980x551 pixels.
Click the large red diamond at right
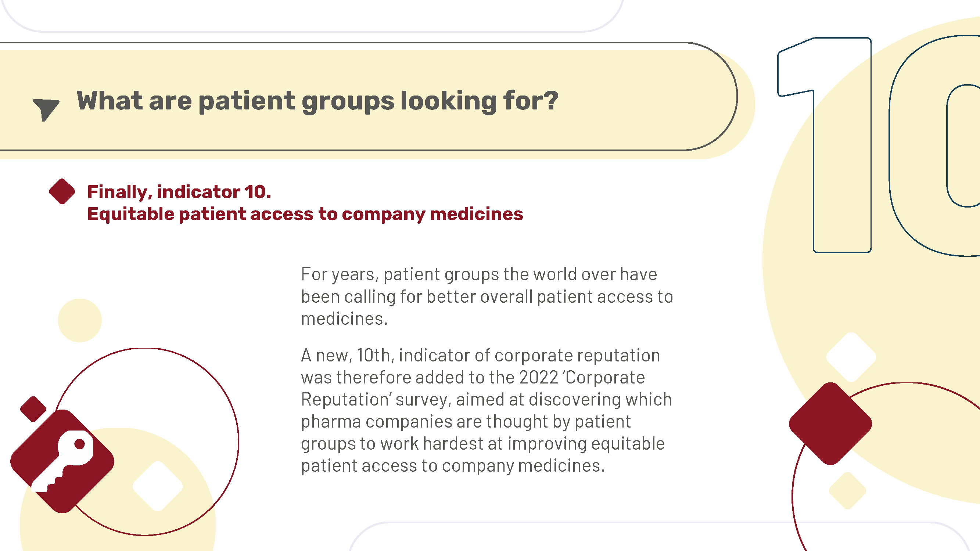point(830,424)
